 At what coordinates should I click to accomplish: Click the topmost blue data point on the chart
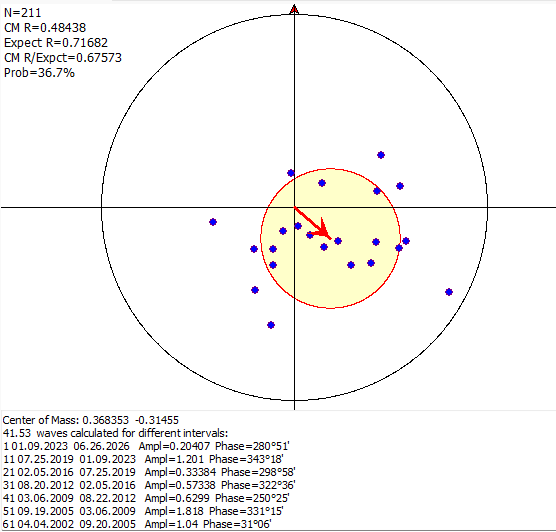click(381, 155)
